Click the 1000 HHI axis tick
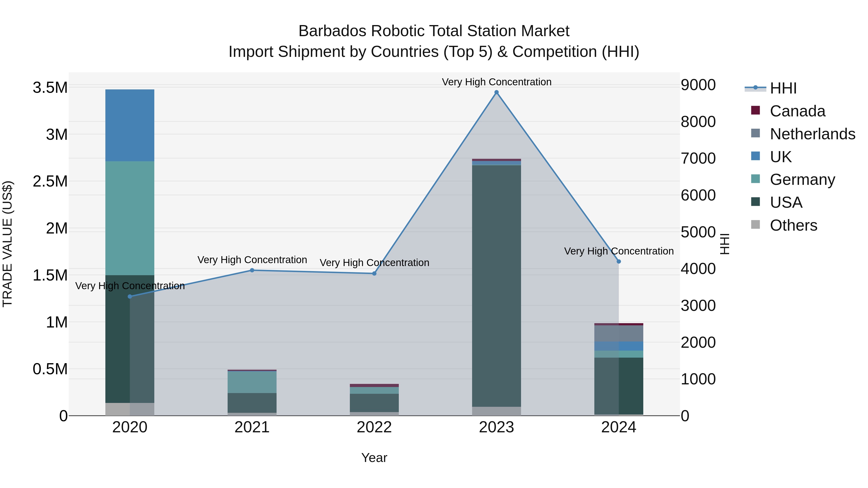 (x=698, y=379)
